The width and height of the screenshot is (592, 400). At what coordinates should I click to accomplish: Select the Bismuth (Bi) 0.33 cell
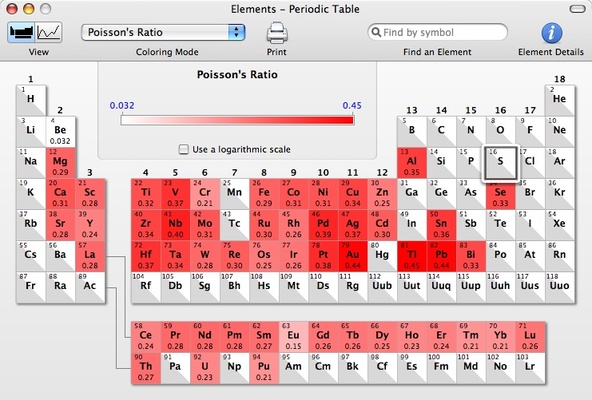[471, 256]
